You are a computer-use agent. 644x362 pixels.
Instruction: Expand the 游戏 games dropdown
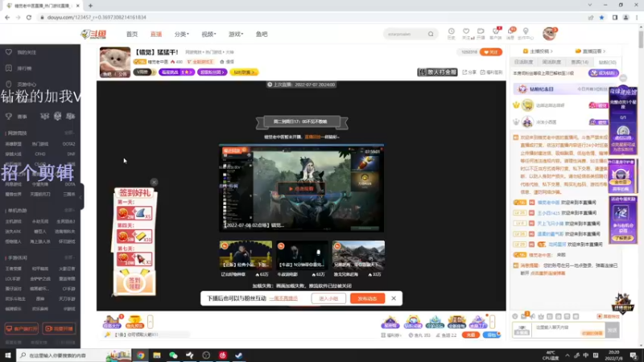pos(236,34)
